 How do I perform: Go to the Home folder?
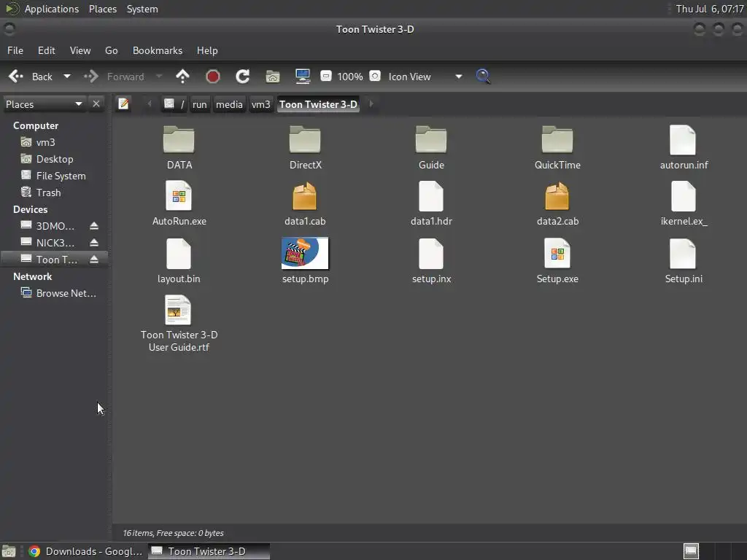click(273, 76)
